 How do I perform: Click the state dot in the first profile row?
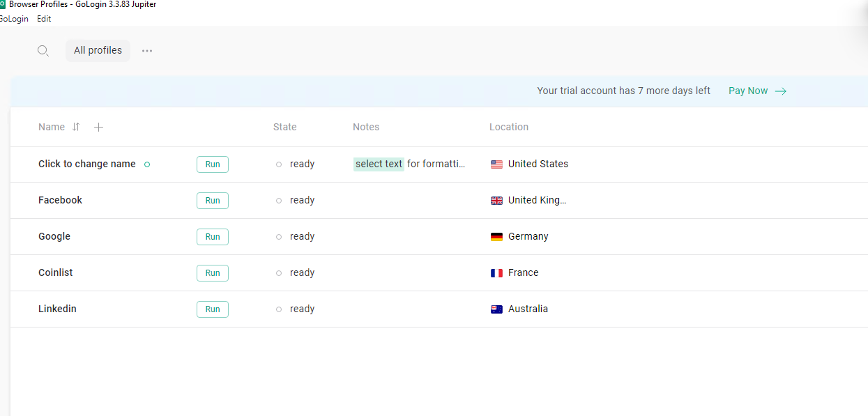(x=279, y=164)
